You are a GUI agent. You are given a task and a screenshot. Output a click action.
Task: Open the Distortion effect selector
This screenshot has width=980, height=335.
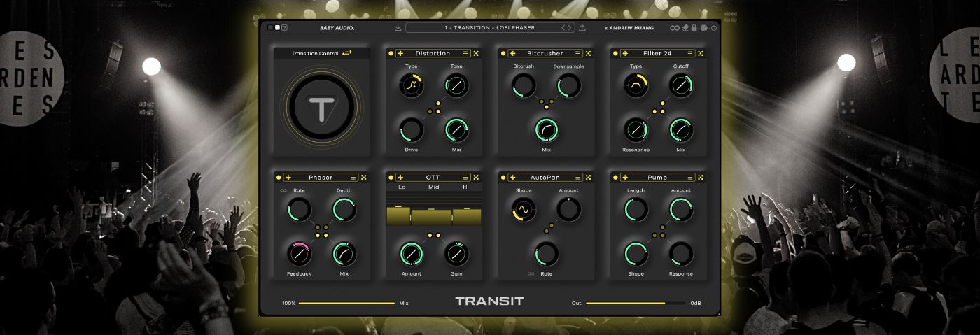[433, 53]
